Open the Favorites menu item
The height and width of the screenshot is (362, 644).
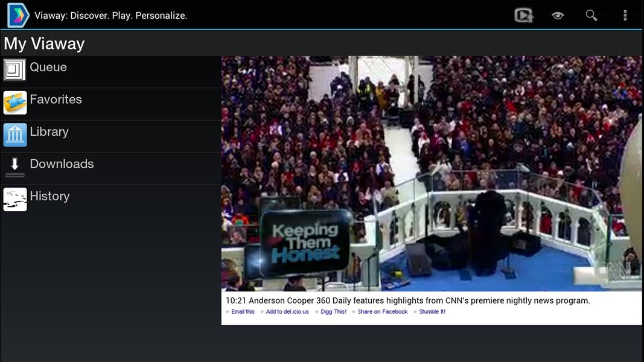[111, 104]
